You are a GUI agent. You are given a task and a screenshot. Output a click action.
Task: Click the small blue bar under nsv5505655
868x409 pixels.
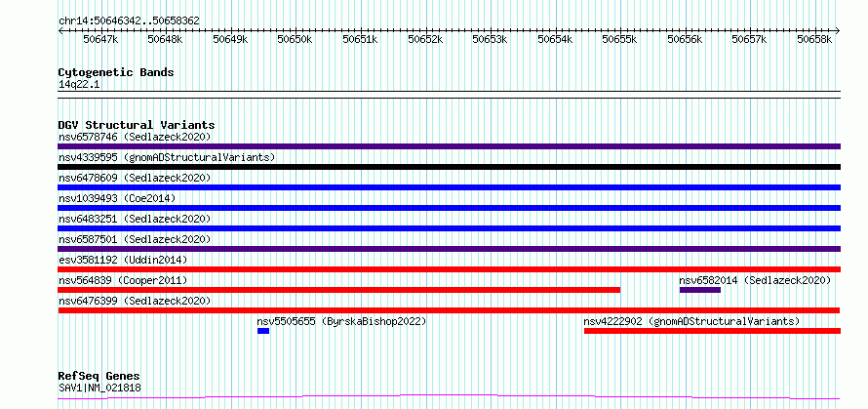click(263, 331)
